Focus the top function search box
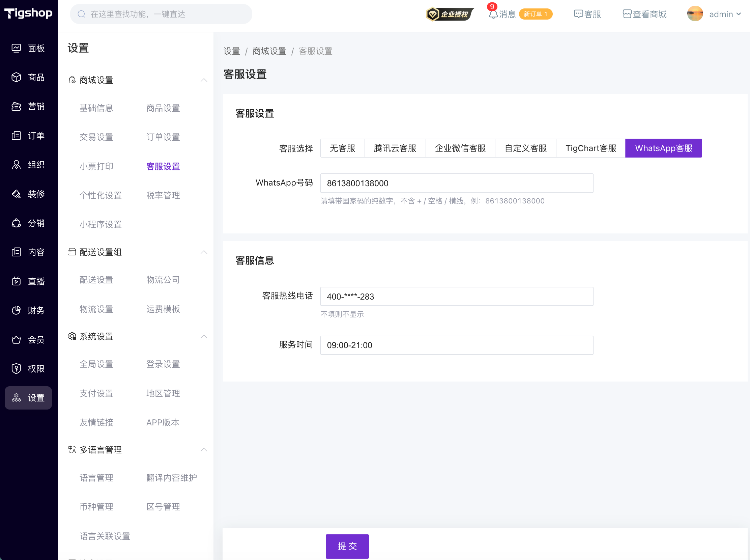750x560 pixels. point(161,14)
